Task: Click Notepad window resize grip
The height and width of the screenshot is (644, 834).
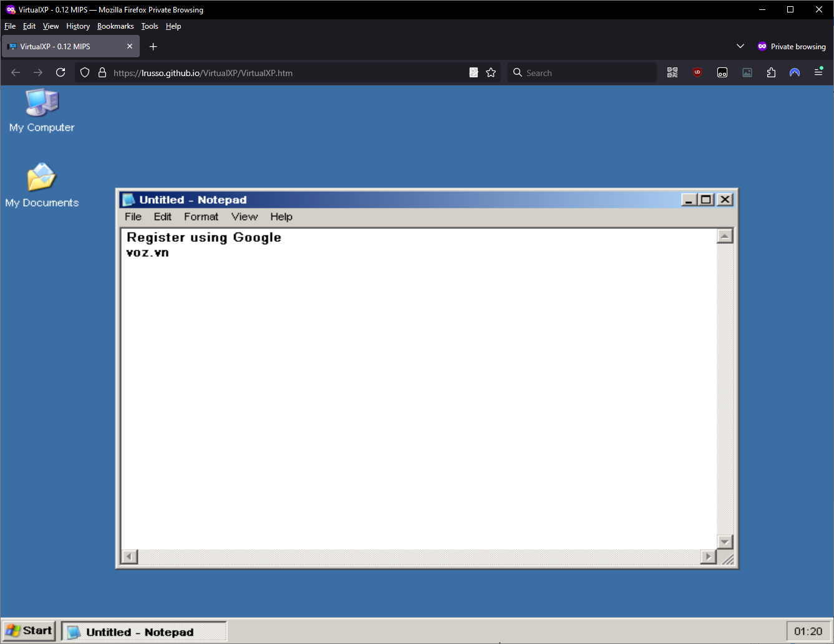Action: [727, 559]
